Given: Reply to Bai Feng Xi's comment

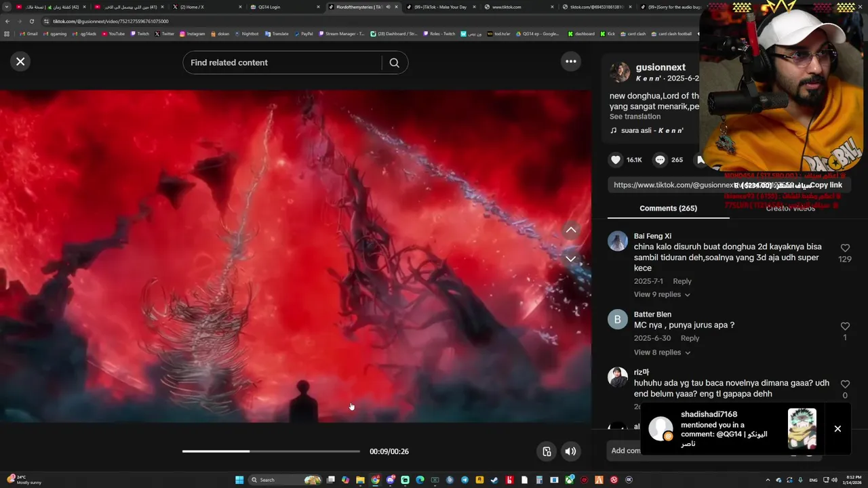Looking at the screenshot, I should tap(682, 281).
